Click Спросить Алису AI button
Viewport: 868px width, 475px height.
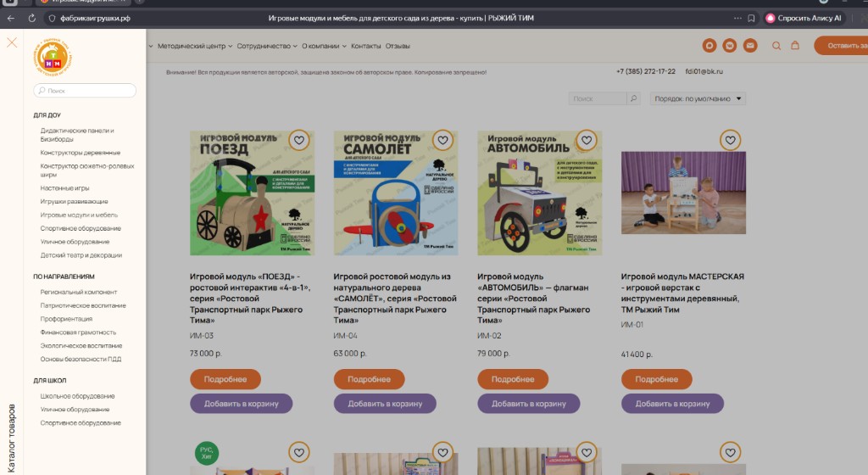coord(804,19)
